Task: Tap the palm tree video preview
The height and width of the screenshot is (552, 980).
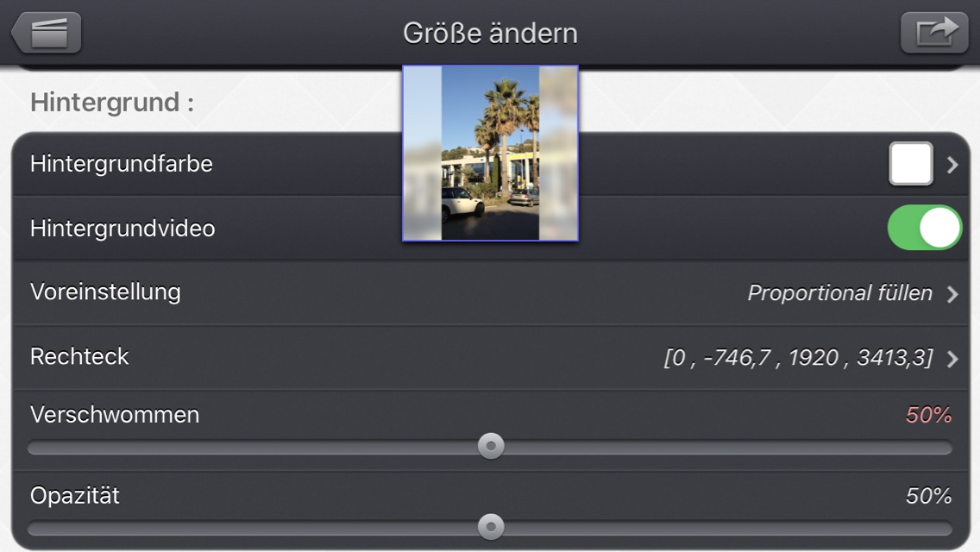Action: point(491,154)
